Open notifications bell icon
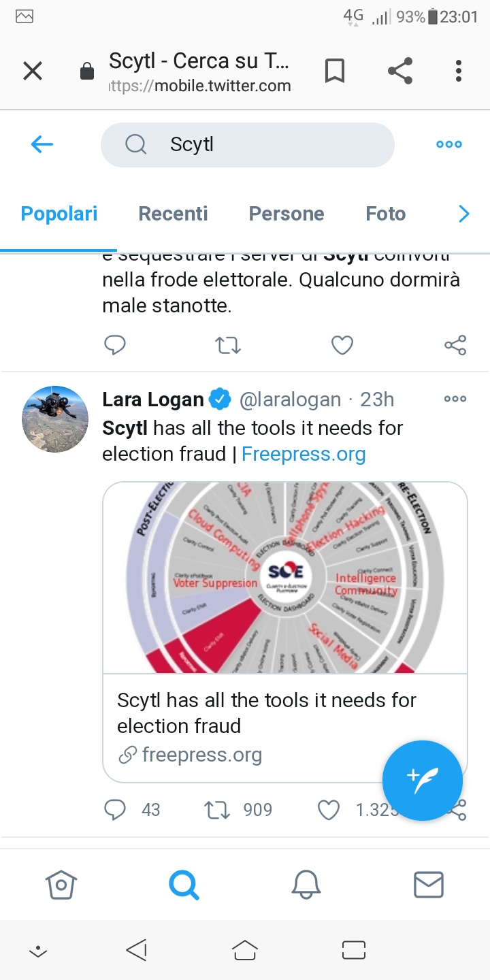 [306, 885]
